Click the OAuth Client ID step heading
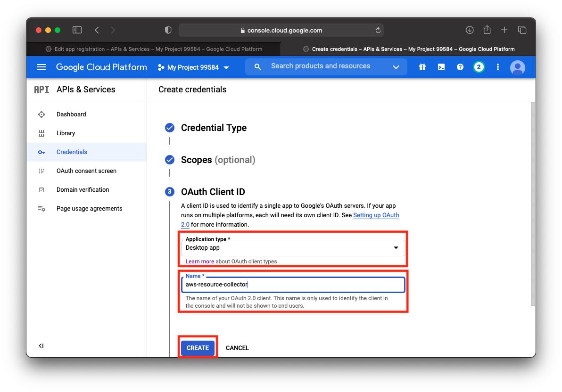 point(213,192)
